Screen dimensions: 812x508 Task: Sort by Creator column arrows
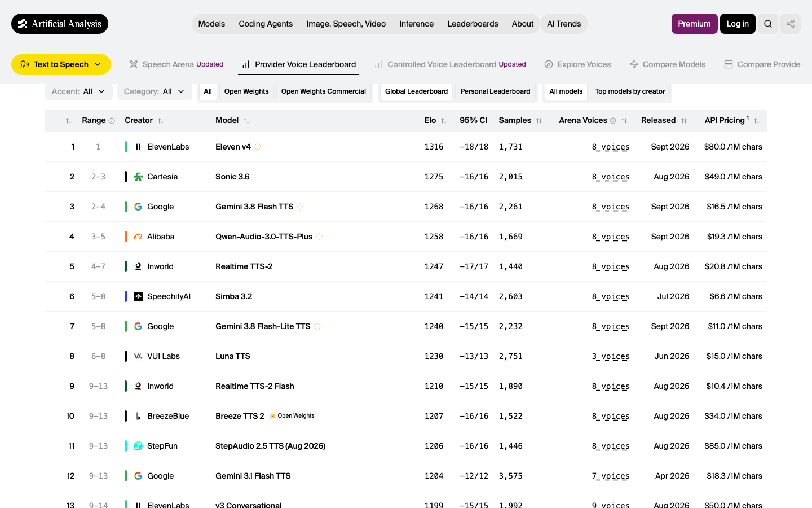161,121
